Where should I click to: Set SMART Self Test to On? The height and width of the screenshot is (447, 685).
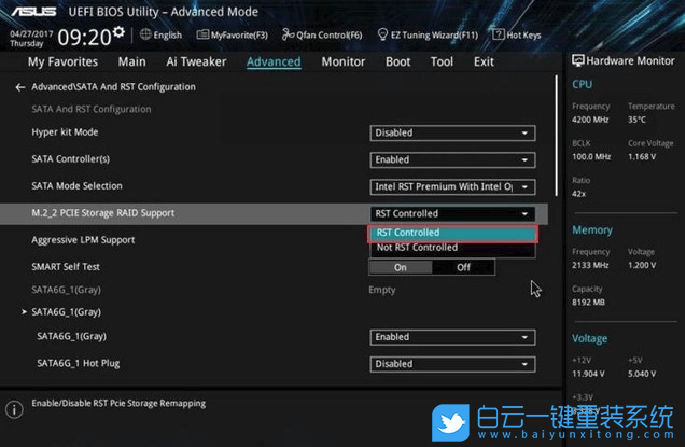pos(400,267)
